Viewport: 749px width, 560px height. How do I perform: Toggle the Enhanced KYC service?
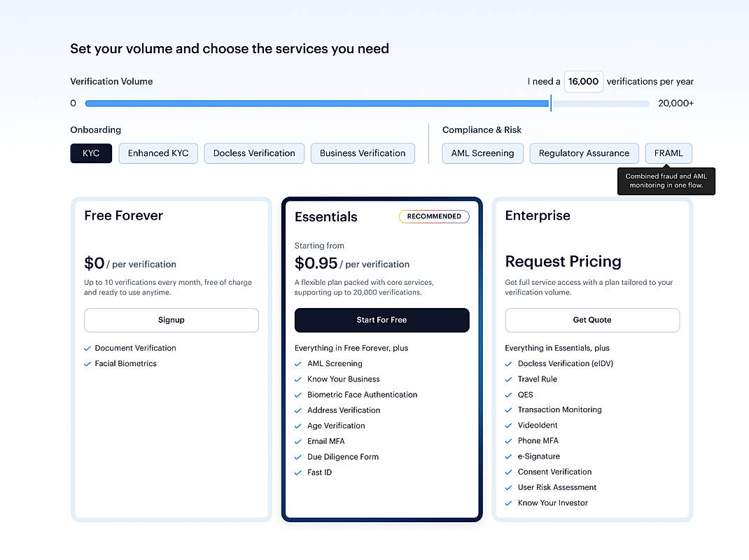point(158,153)
